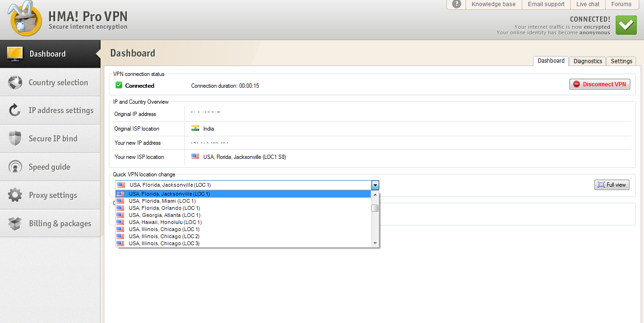Viewport: 644px width, 323px height.
Task: Click the green connected checkmark icon
Action: coord(627,25)
